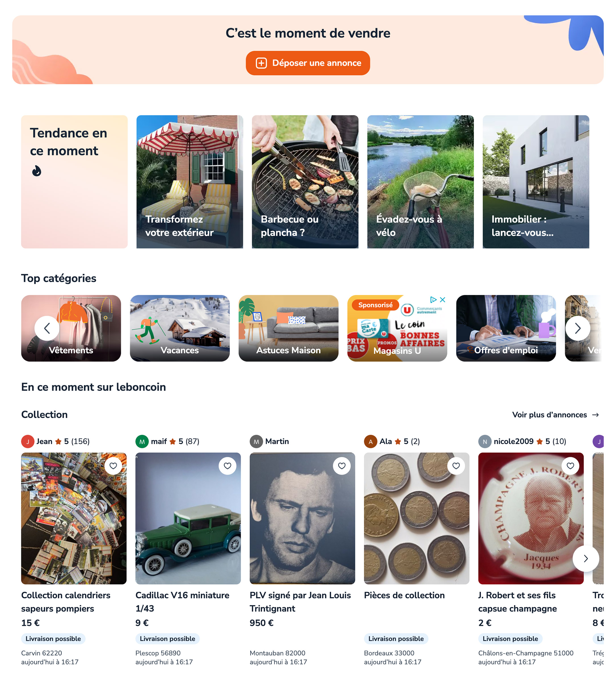This screenshot has height=679, width=616.
Task: Open Voir plus d'annonces link
Action: (x=555, y=415)
